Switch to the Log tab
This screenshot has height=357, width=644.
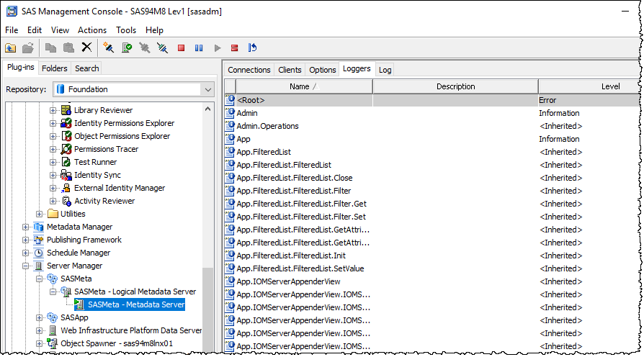click(385, 70)
